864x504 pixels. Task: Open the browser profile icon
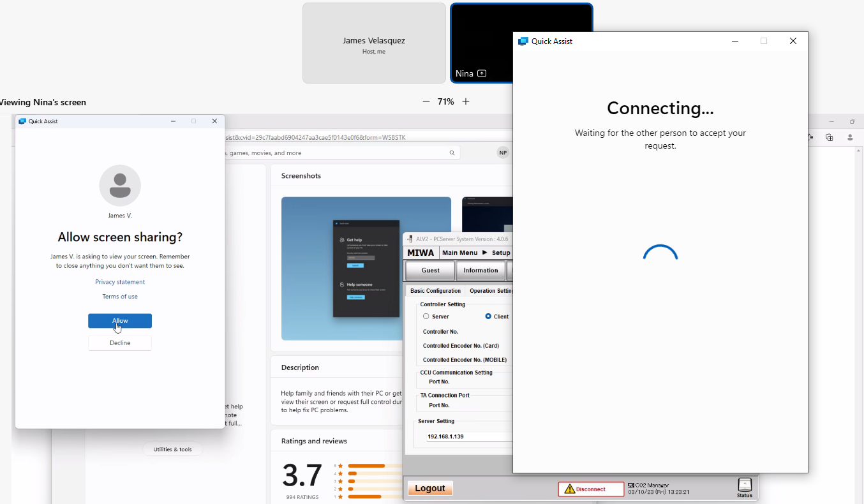[x=850, y=137]
